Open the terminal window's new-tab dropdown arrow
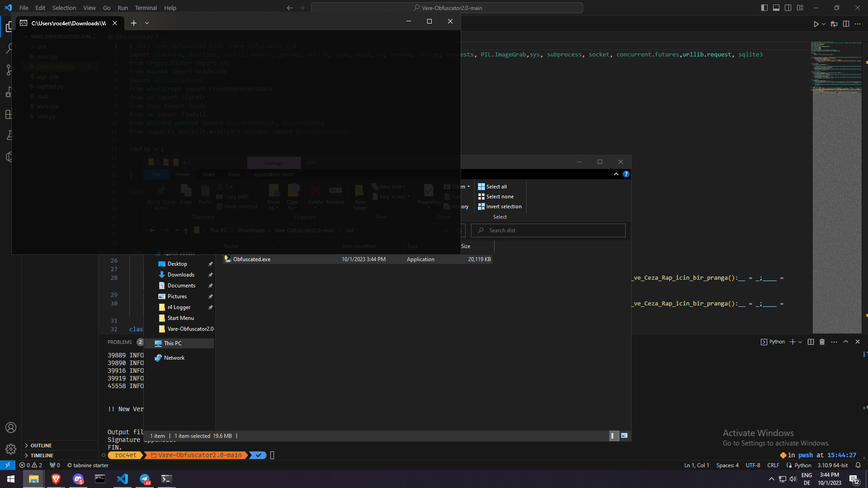 pyautogui.click(x=147, y=23)
